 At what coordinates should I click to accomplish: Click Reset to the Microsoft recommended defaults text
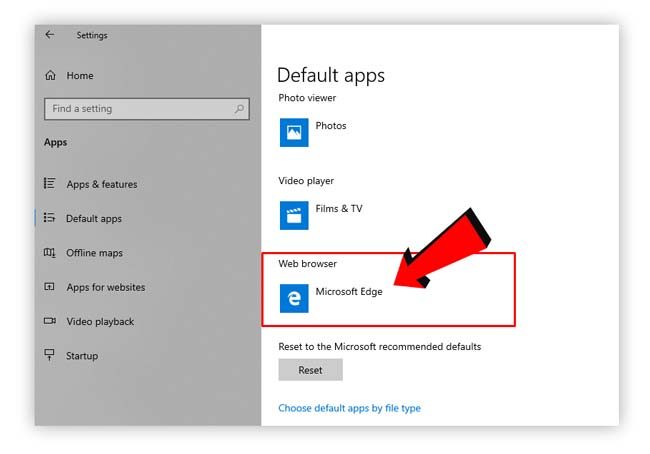380,347
